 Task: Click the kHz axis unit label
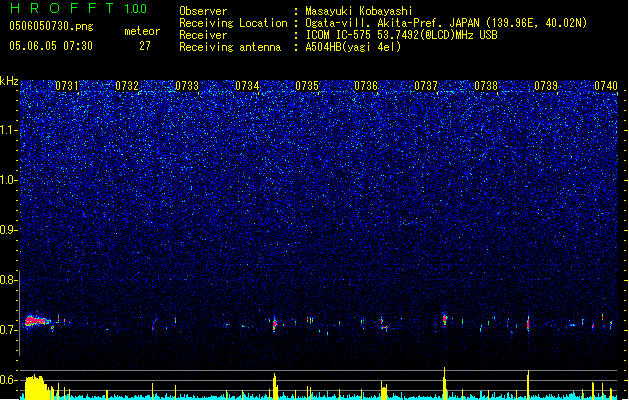pos(9,81)
